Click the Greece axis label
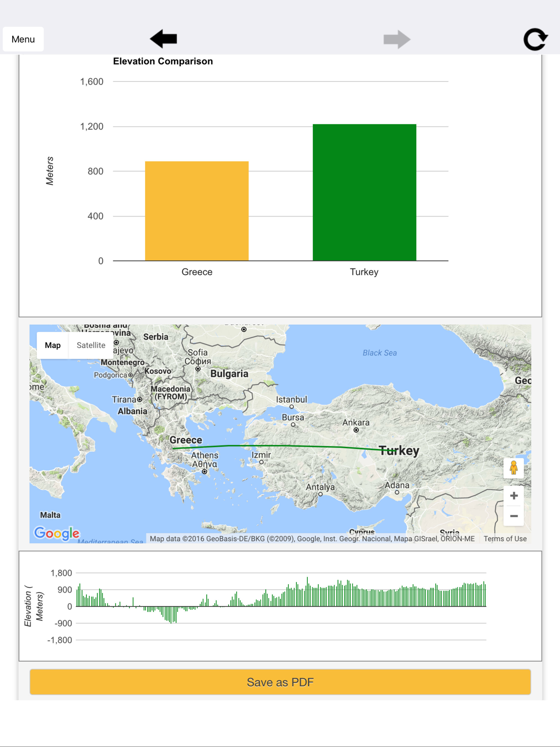The image size is (560, 747). 197,272
